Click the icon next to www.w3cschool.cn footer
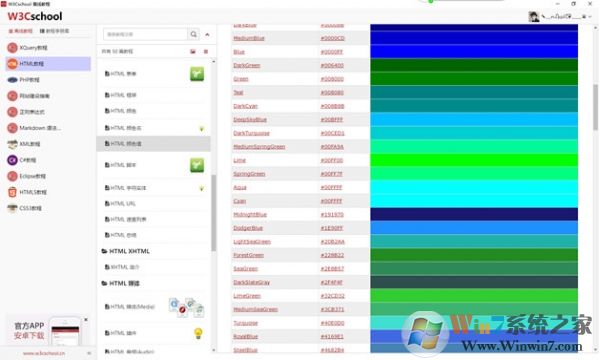Image resolution: width=599 pixels, height=360 pixels. coord(89,353)
